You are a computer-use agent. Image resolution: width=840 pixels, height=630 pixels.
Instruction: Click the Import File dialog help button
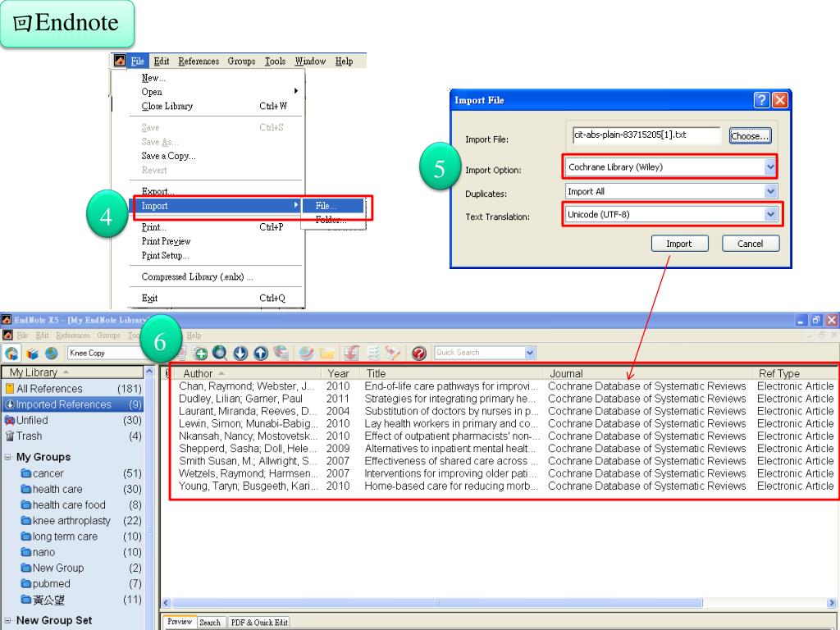click(x=761, y=100)
